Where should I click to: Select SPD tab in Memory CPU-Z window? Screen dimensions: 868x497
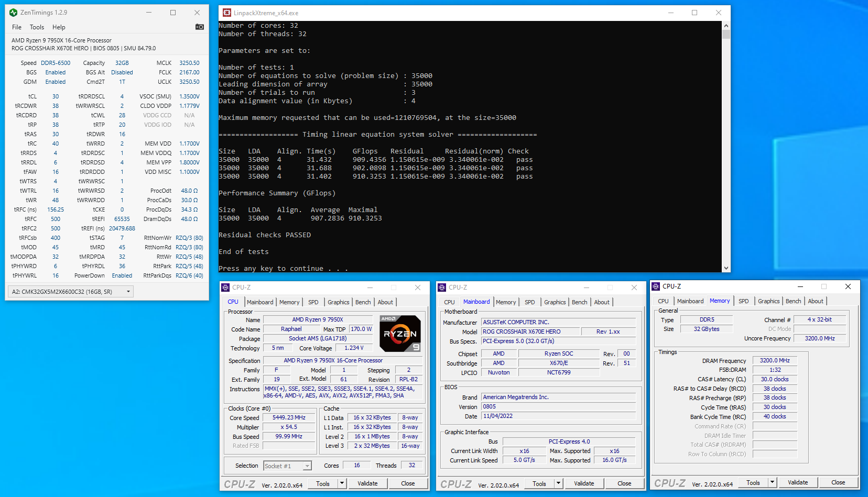(x=744, y=301)
